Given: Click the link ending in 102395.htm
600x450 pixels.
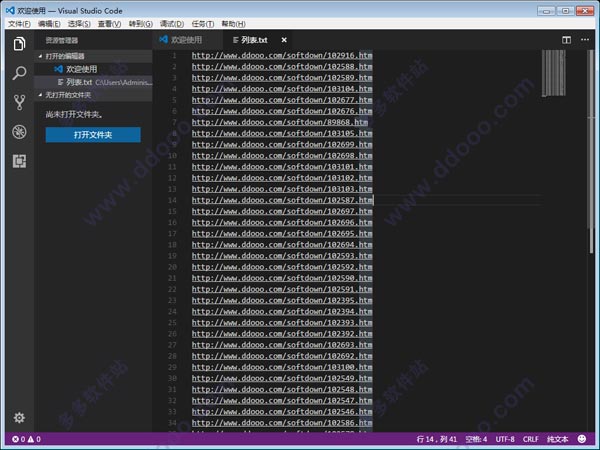Looking at the screenshot, I should point(282,300).
